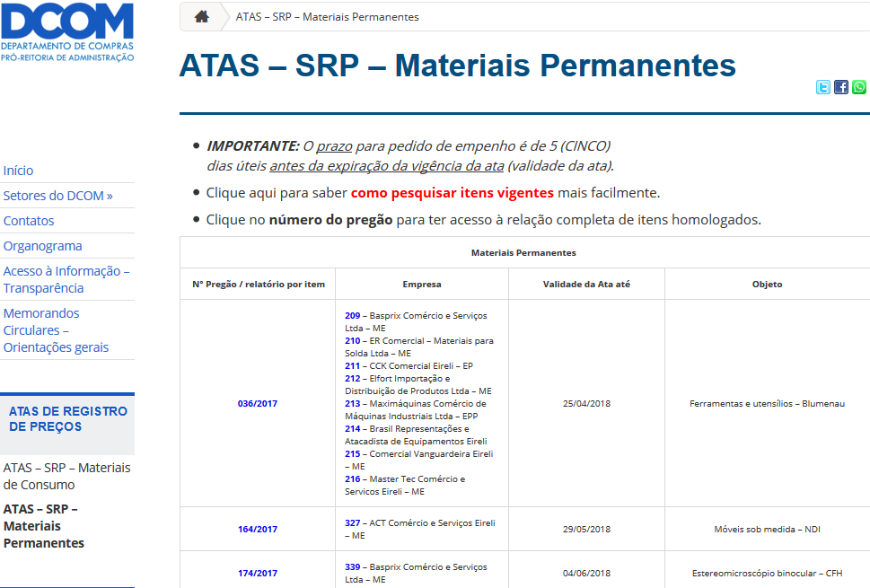Screen dimensions: 870x588
Task: Click ata 213 Maximáquinas link
Action: (352, 404)
